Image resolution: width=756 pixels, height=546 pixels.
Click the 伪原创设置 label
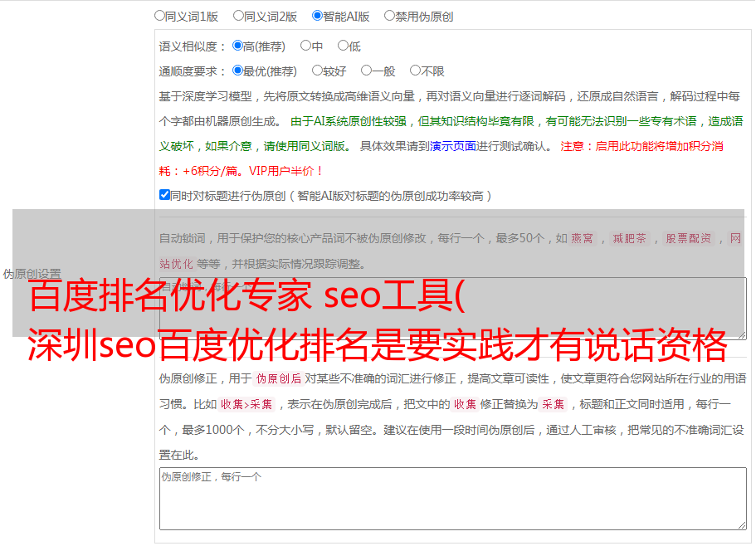[32, 274]
